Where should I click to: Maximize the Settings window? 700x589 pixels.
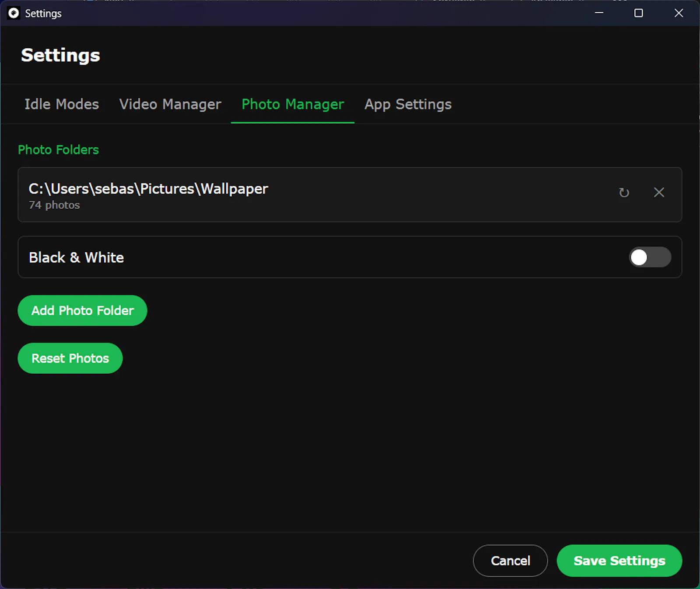[x=639, y=13]
